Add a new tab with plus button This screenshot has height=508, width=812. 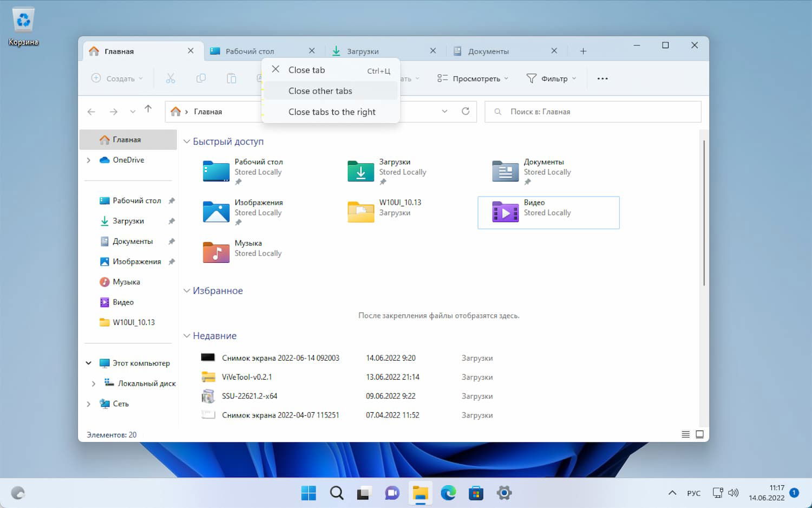583,51
